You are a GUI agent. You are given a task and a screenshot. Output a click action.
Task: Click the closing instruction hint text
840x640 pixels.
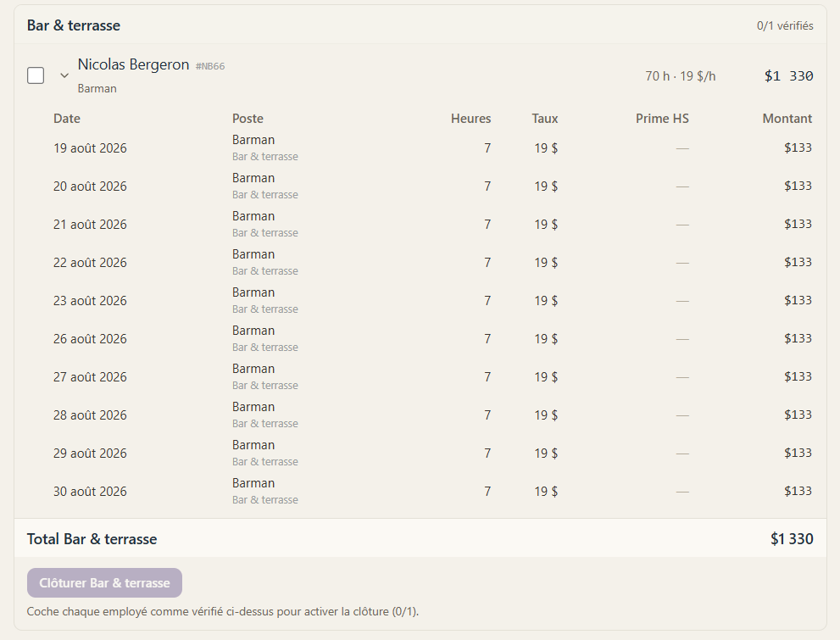[223, 612]
